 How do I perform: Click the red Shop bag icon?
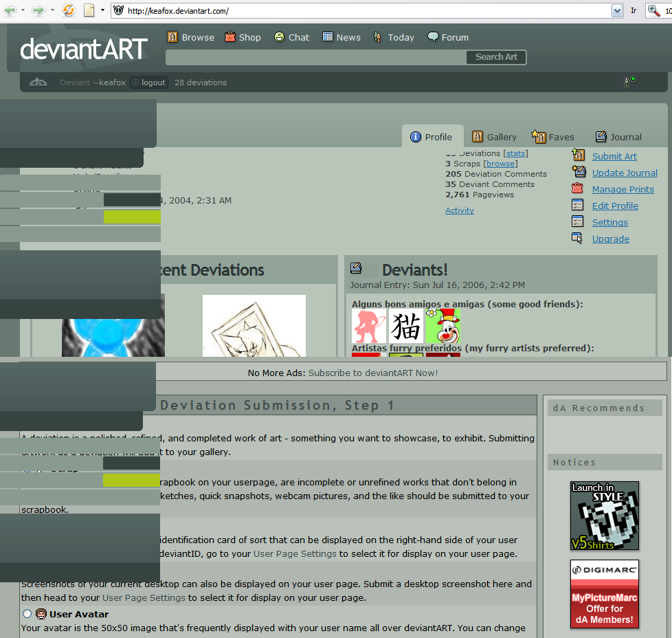230,37
